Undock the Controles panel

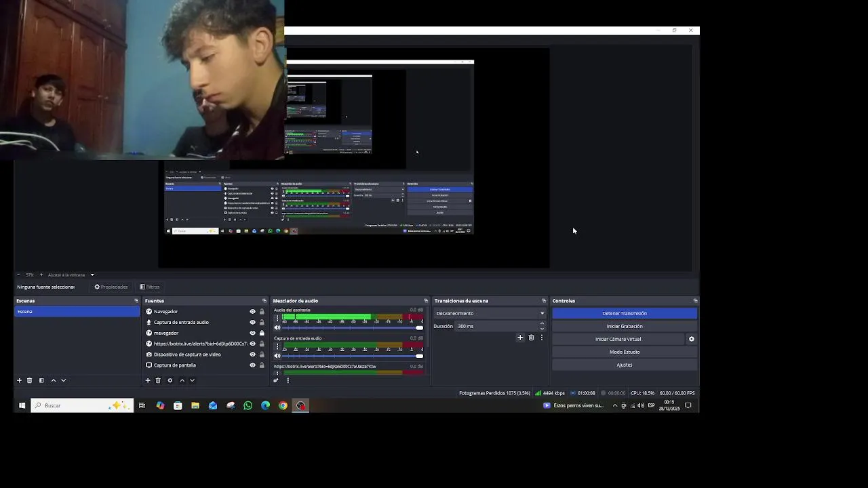point(695,301)
